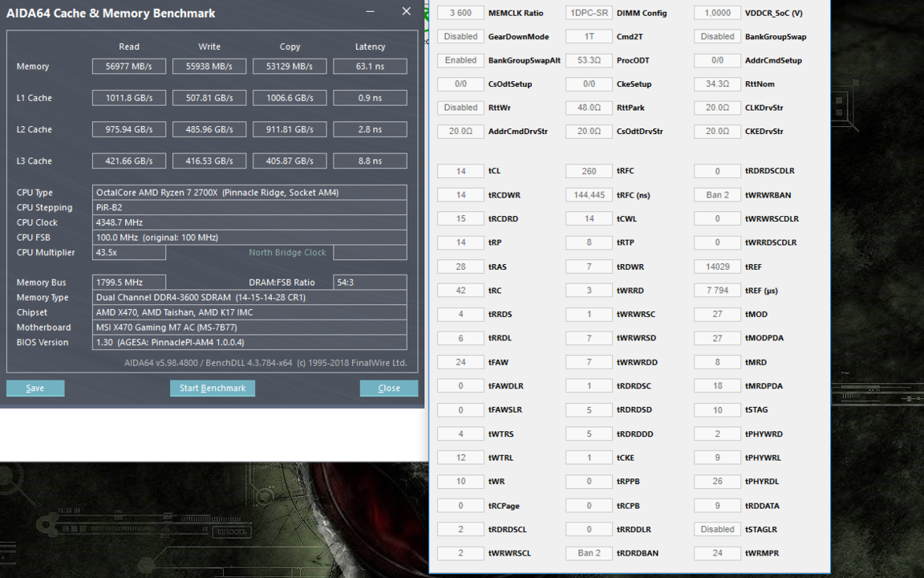The height and width of the screenshot is (578, 924).
Task: Select the Memory Write value 55938 MB/s
Action: (x=209, y=66)
